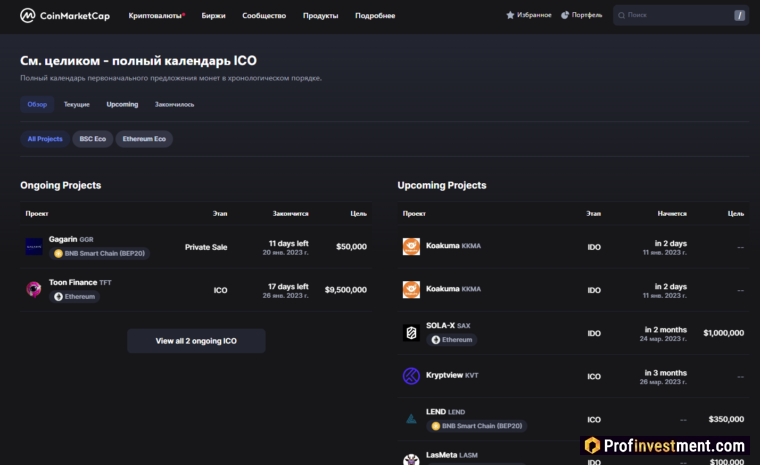Viewport: 760px width, 465px height.
Task: Click the Kryptview project logo
Action: pos(411,376)
